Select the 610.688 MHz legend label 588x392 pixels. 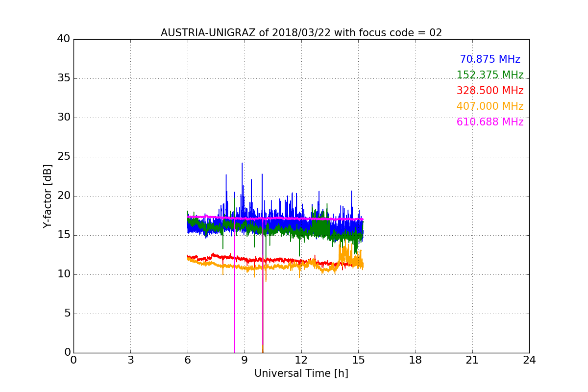point(490,122)
